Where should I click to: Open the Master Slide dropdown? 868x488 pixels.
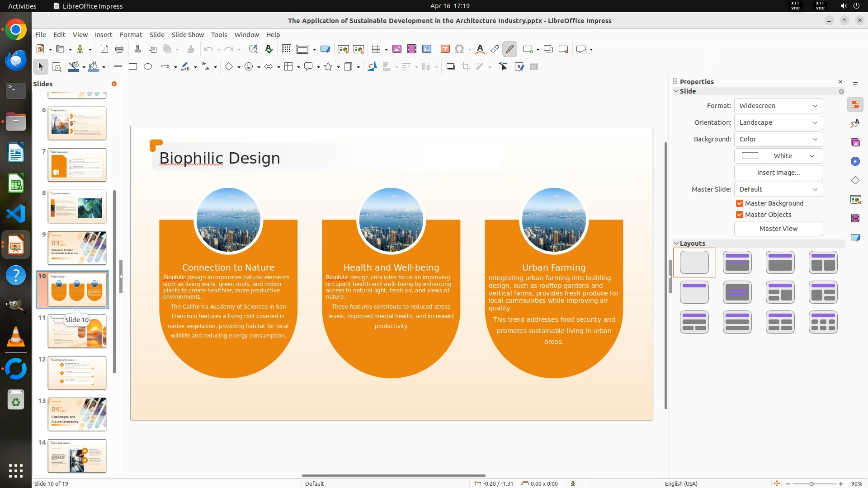tap(778, 189)
